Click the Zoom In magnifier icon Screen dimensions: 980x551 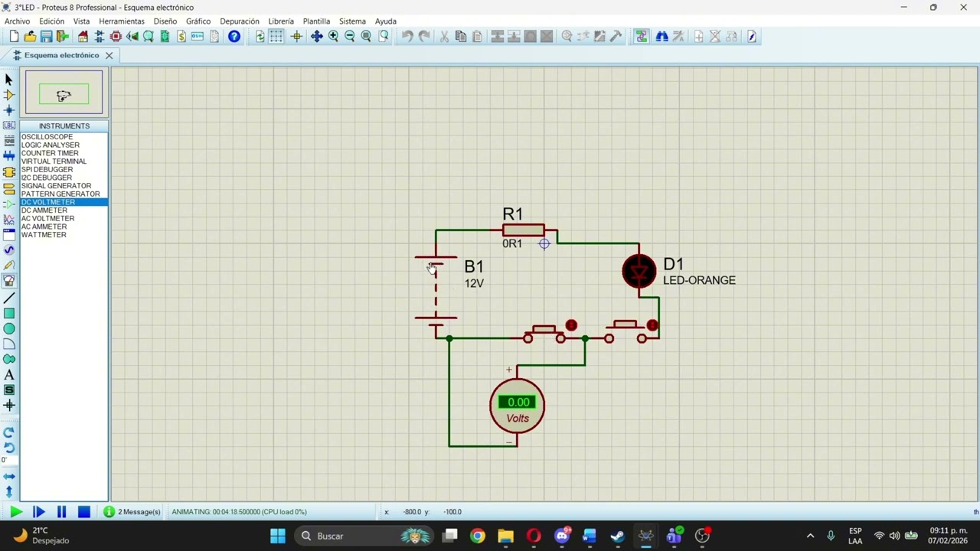(x=333, y=37)
